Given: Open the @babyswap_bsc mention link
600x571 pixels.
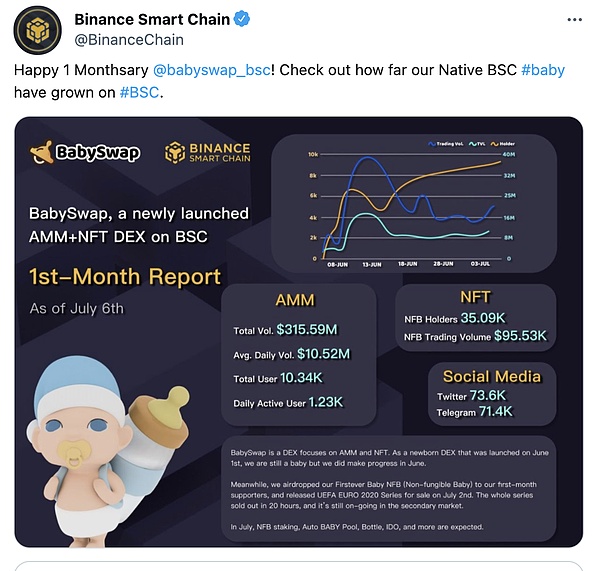Looking at the screenshot, I should pos(208,73).
